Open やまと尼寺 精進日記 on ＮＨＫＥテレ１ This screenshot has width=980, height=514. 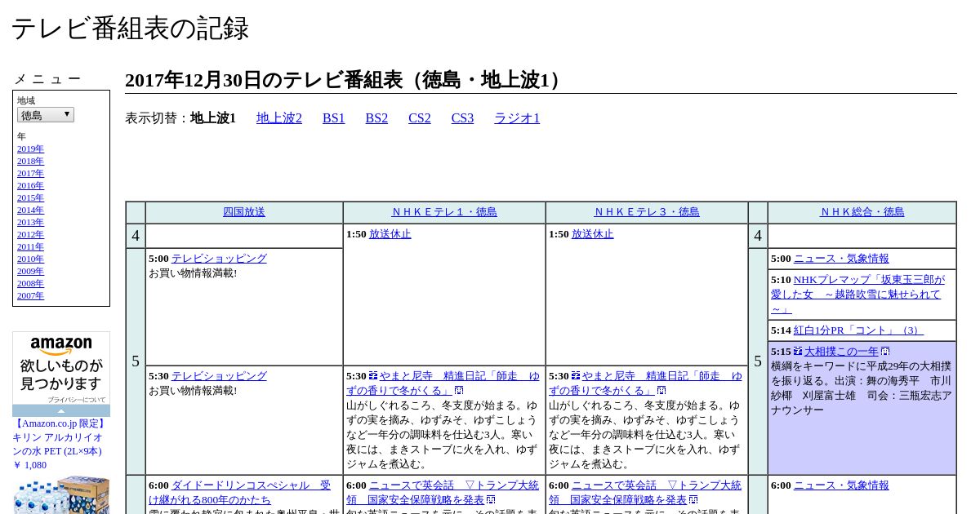click(443, 383)
